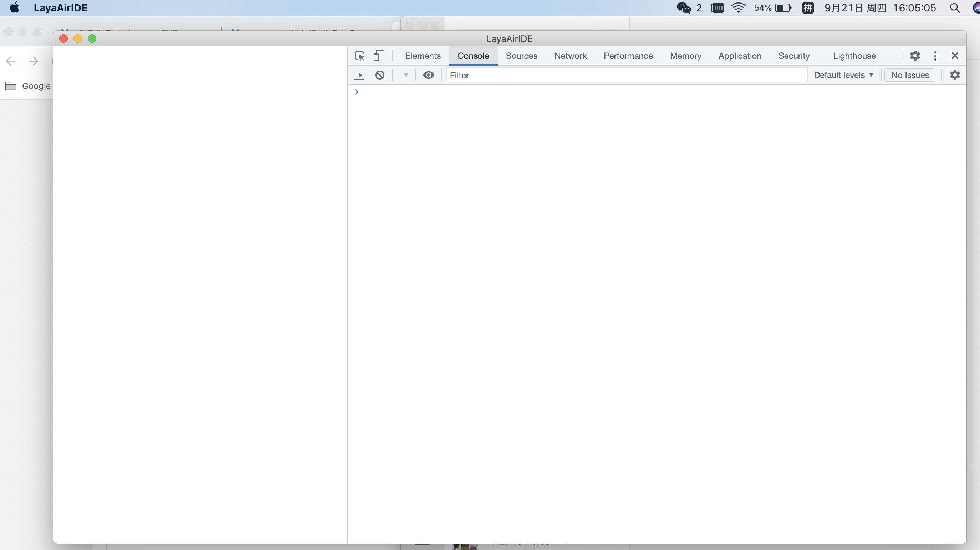980x550 pixels.
Task: Switch to the Elements tab
Action: click(423, 56)
